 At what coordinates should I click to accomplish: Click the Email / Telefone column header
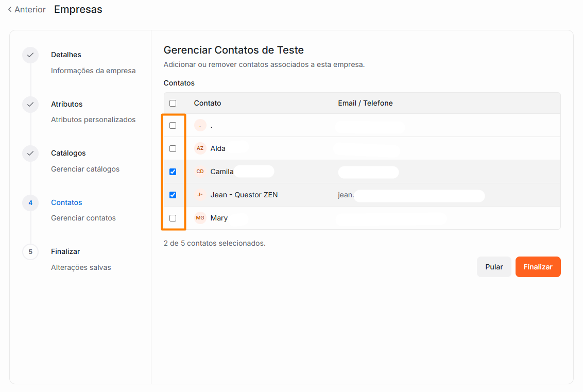(365, 103)
